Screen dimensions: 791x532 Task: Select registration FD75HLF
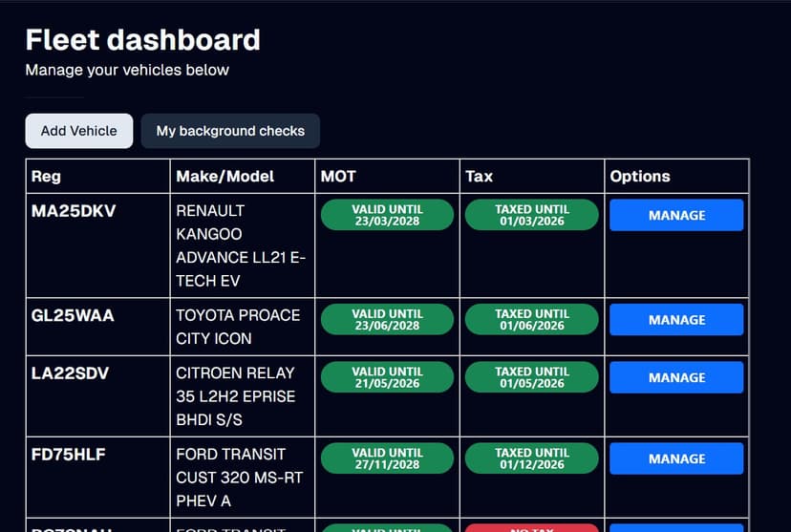tap(69, 455)
